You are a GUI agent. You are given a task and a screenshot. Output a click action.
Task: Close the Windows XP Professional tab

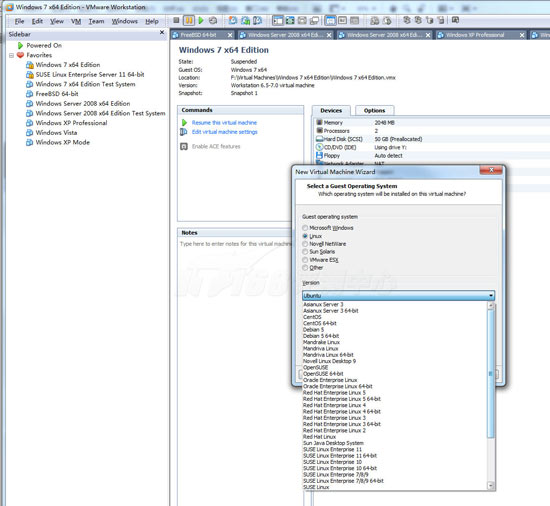[x=522, y=35]
